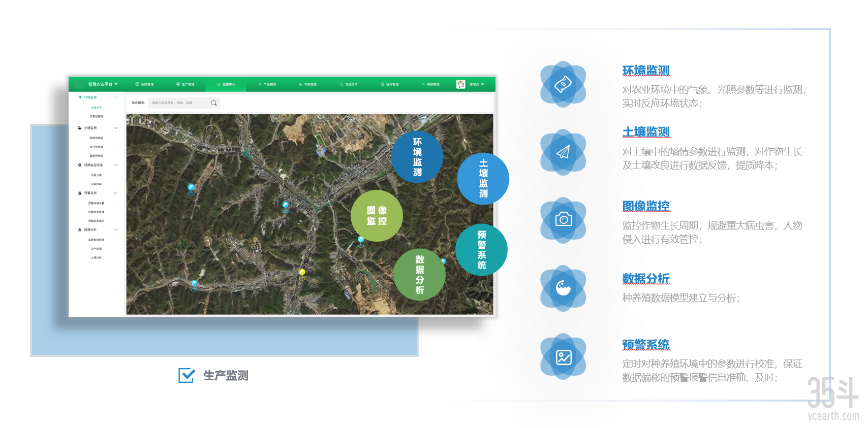The height and width of the screenshot is (428, 868).
Task: Click the 数据分析 heading link on right
Action: pyautogui.click(x=646, y=278)
